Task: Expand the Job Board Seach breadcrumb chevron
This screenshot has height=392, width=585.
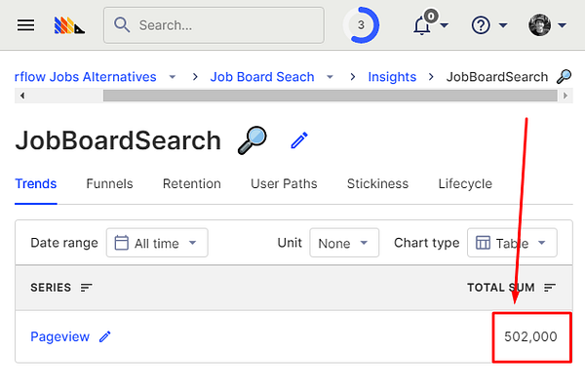Action: click(330, 77)
